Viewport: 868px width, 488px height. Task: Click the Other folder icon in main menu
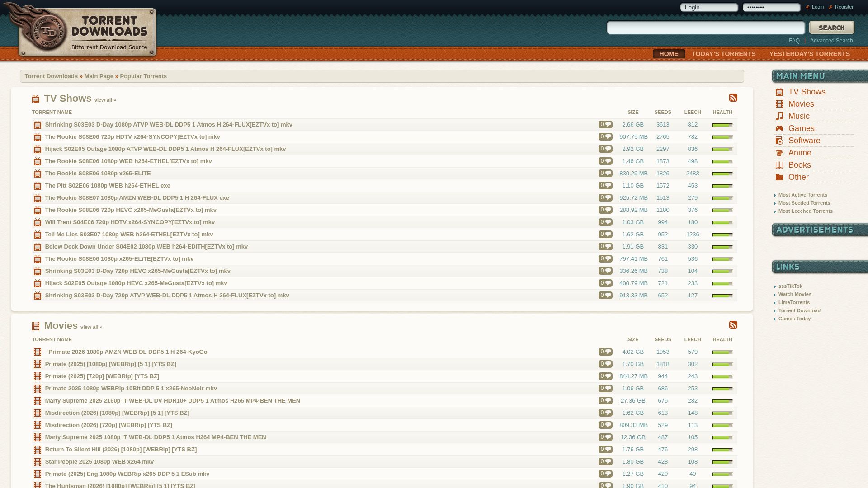point(779,177)
